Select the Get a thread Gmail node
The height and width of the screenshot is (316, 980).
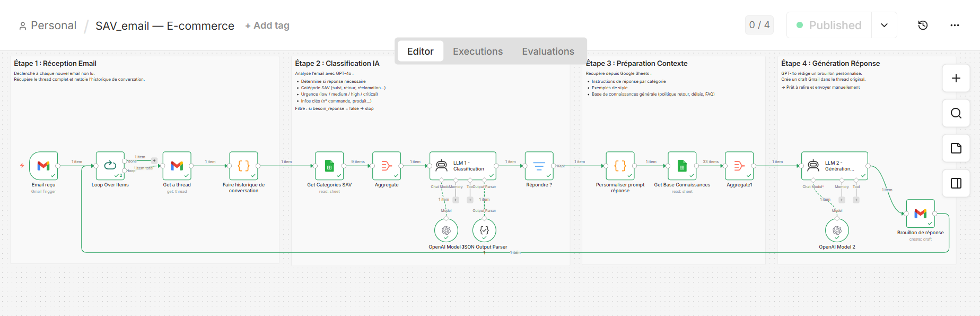pyautogui.click(x=177, y=166)
